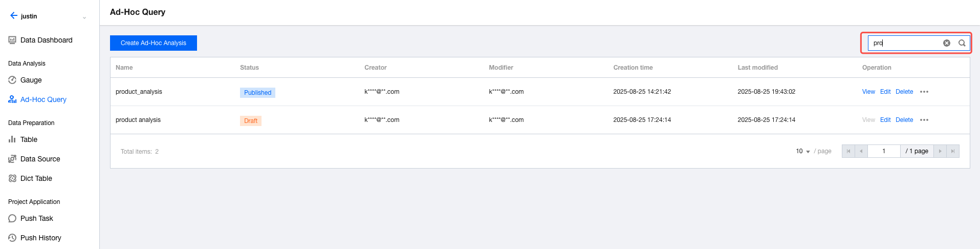
Task: Open Data Dashboard in sidebar
Action: [x=46, y=40]
